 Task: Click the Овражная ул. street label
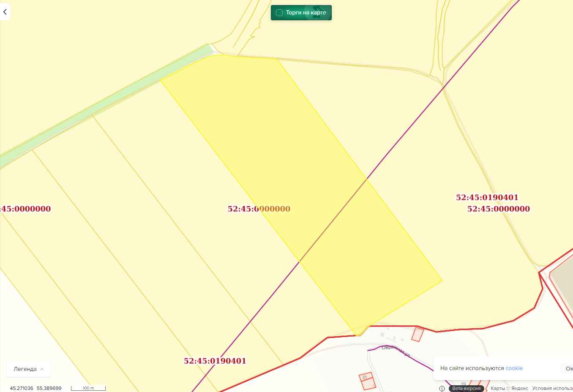[396, 351]
